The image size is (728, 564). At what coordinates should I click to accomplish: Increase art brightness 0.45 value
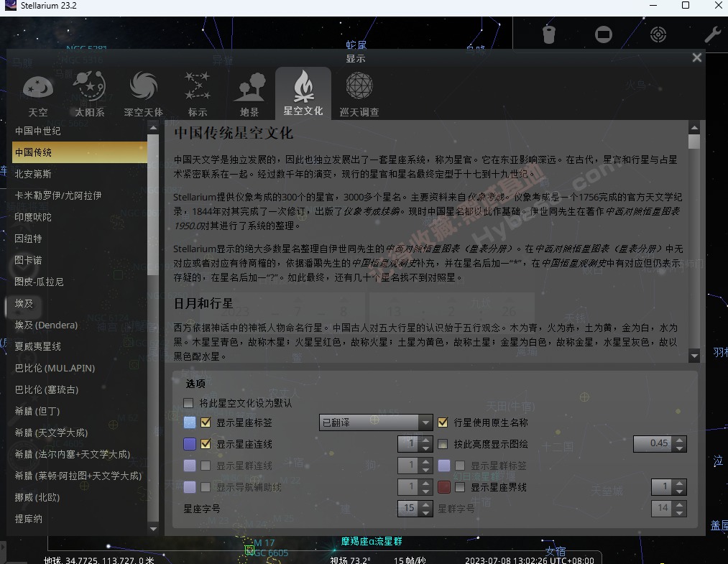[x=680, y=440]
